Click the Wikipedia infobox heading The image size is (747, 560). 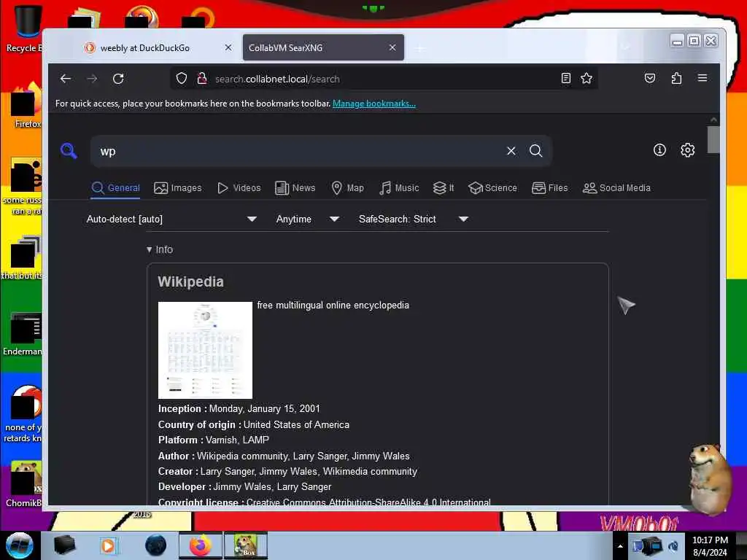point(190,281)
